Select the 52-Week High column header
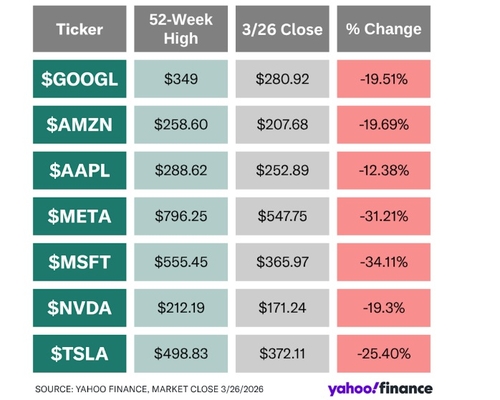The image size is (500, 400). coord(181,29)
